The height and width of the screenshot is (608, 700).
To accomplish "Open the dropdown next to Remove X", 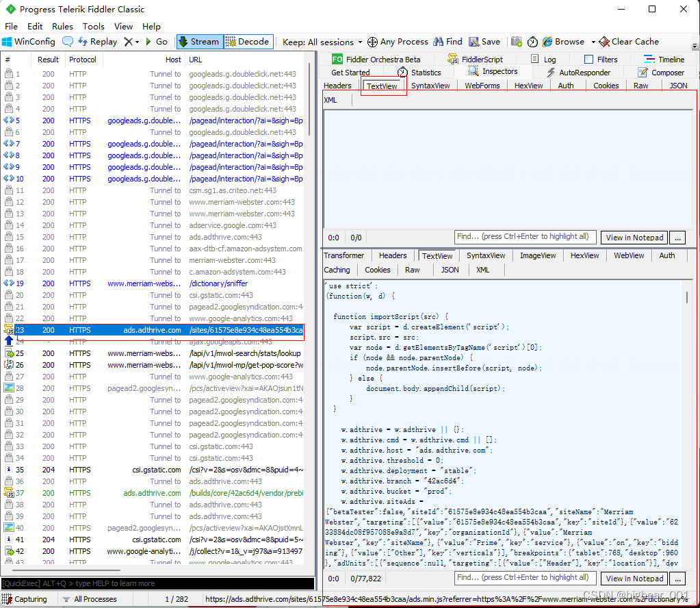I will point(137,42).
